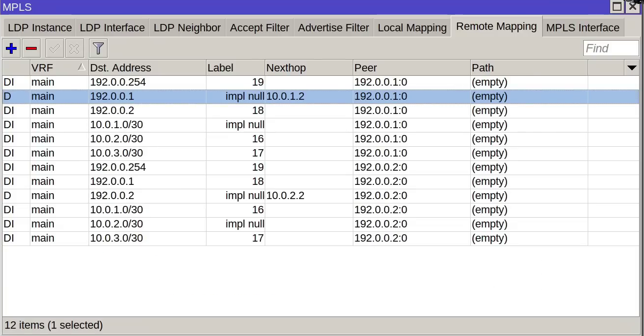This screenshot has height=336, width=644.
Task: Click the Find search field
Action: click(x=610, y=48)
